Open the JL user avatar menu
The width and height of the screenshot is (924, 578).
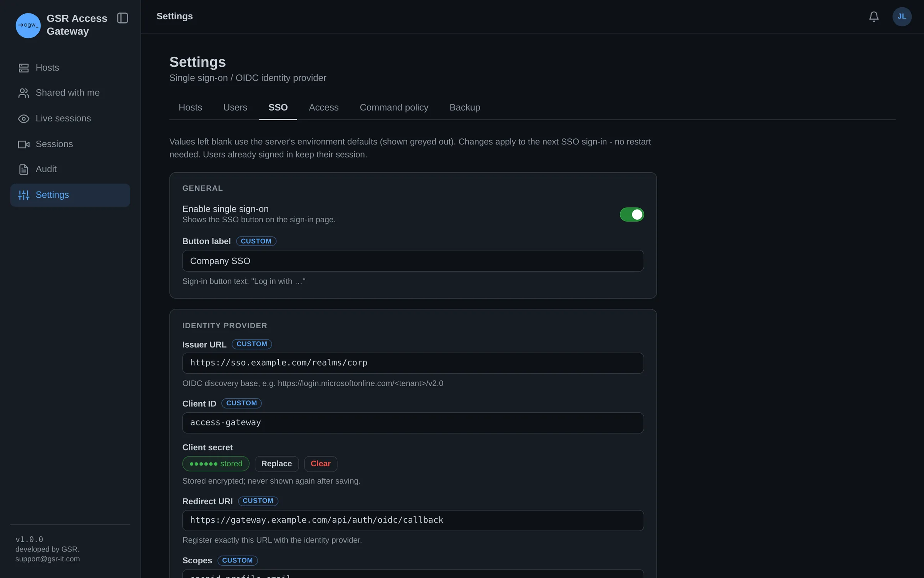(902, 17)
